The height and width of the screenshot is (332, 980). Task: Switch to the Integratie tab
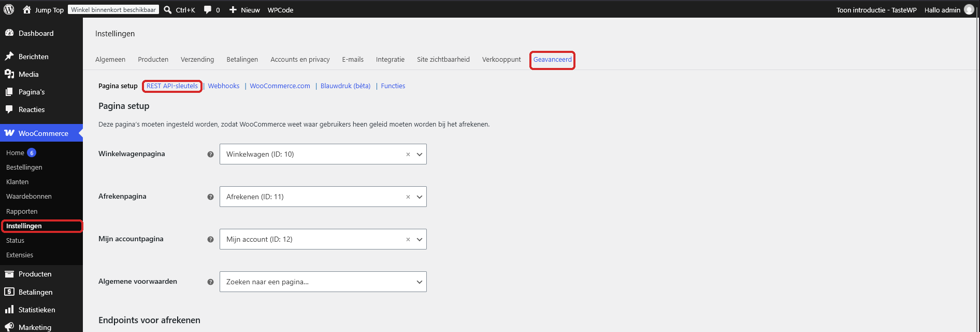coord(390,59)
